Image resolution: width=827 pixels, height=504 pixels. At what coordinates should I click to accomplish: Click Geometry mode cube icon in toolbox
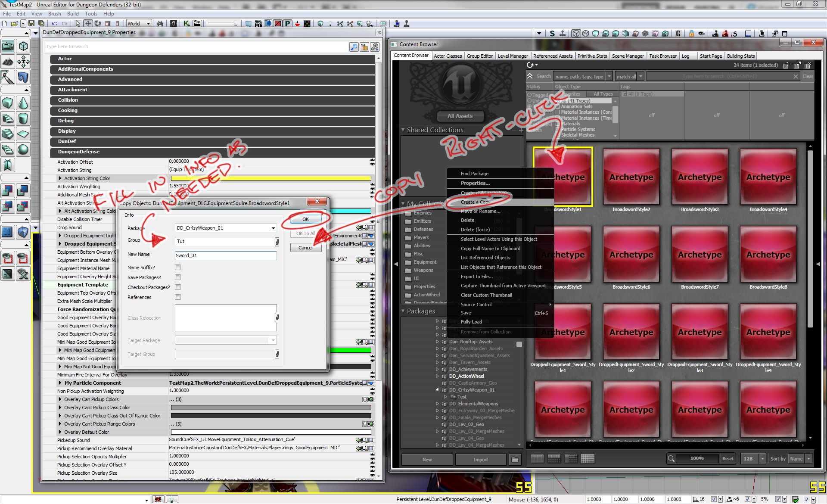23,46
